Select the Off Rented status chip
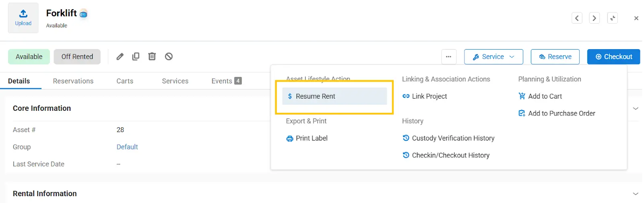Viewport: 644px width, 203px height. click(77, 57)
